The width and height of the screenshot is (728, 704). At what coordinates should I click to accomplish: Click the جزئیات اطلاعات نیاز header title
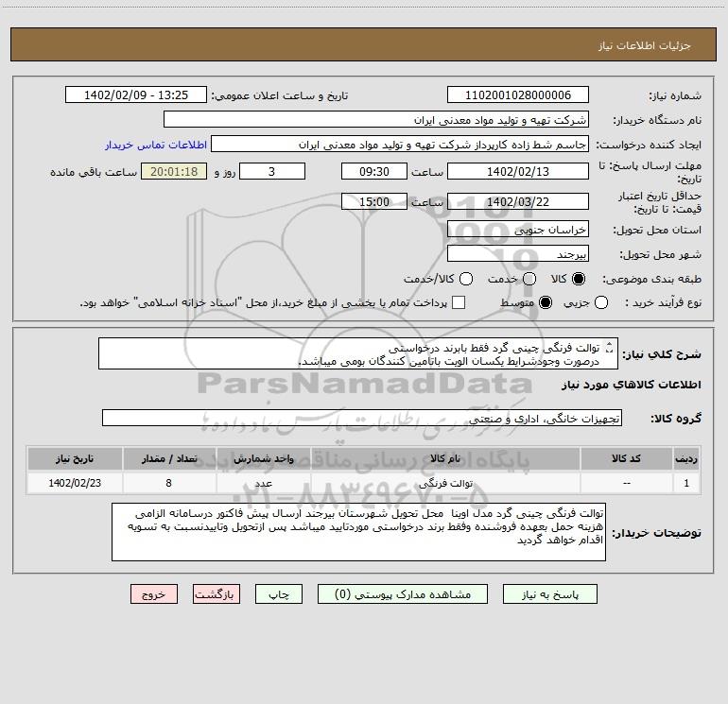click(644, 45)
